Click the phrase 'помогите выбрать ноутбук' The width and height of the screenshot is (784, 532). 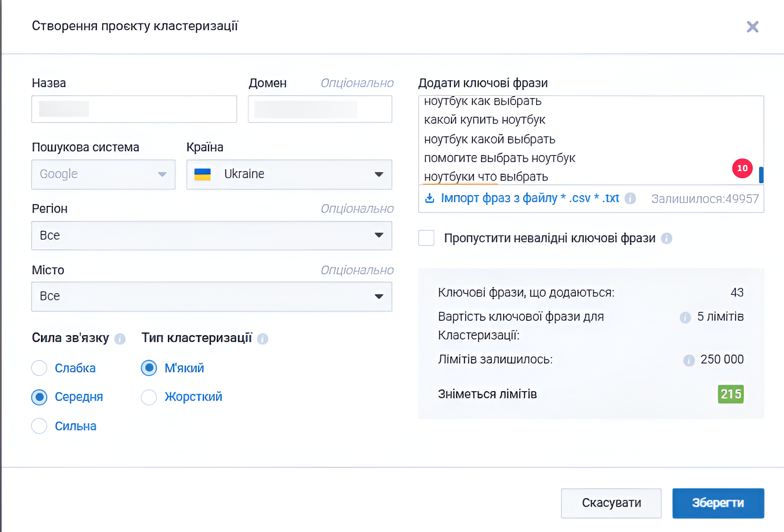pos(499,158)
